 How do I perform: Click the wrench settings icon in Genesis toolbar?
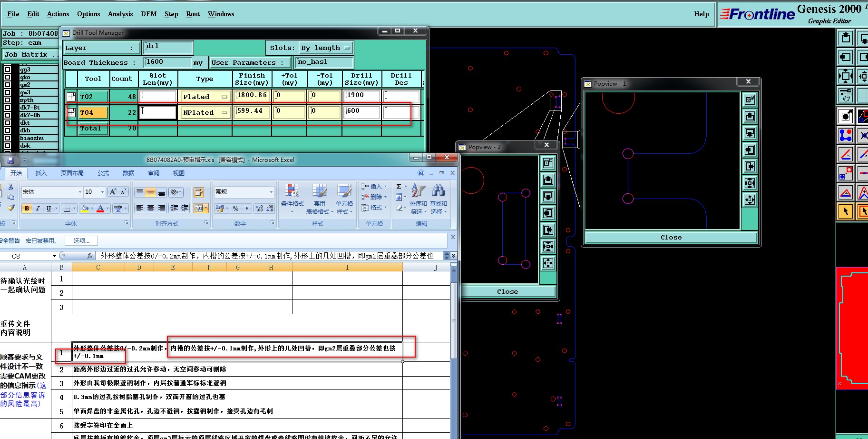pyautogui.click(x=845, y=95)
